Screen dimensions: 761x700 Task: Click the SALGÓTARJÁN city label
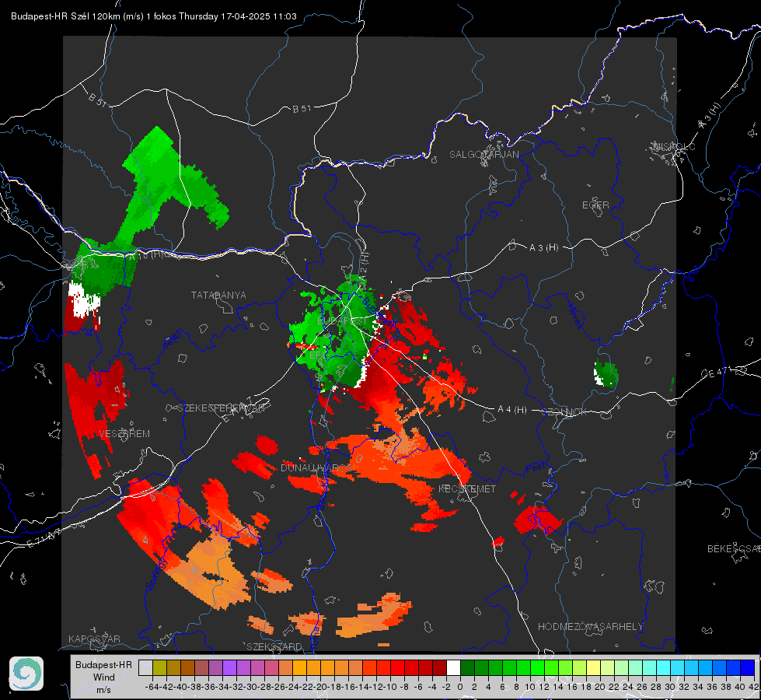point(483,155)
